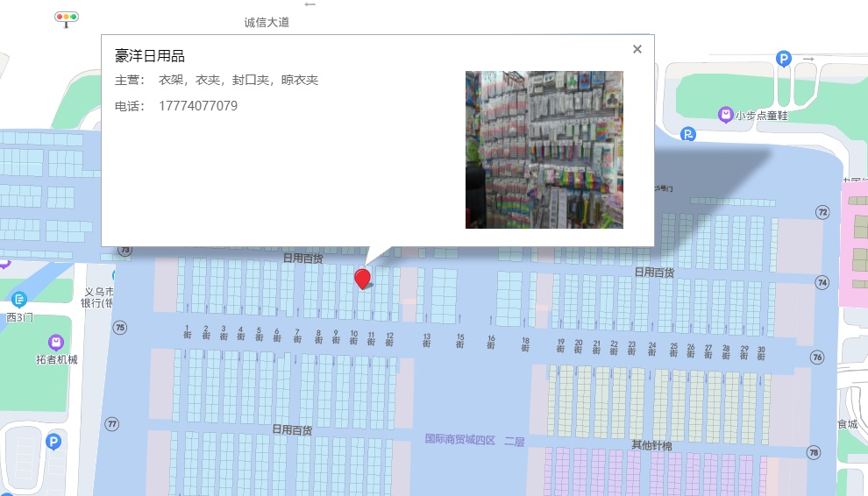Click the blue parking icon below 小步点童鞋
The width and height of the screenshot is (868, 496).
[688, 134]
